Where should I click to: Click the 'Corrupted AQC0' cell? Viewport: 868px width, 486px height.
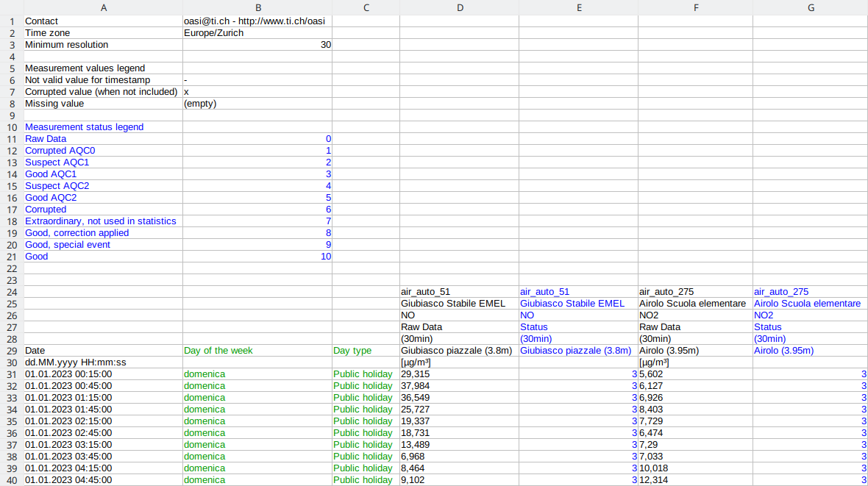(x=103, y=151)
